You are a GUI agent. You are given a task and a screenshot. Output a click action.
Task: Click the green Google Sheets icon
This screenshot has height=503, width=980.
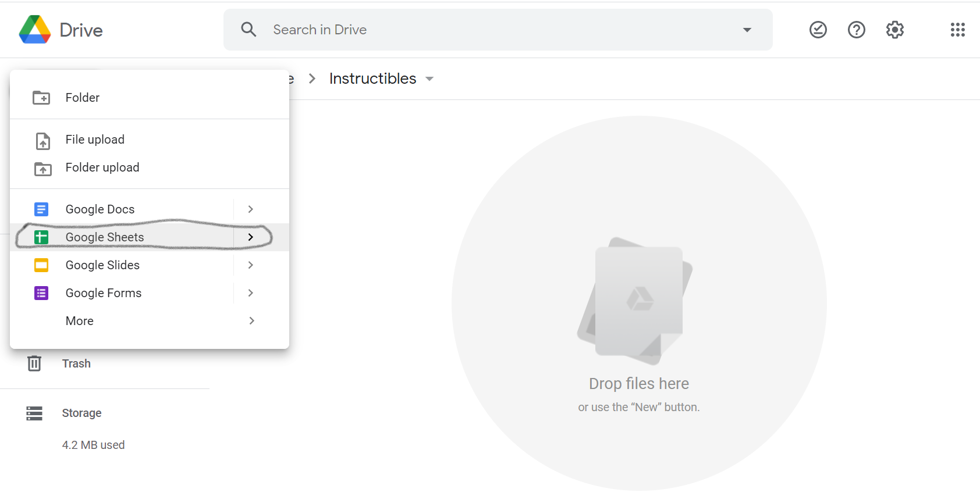click(41, 237)
